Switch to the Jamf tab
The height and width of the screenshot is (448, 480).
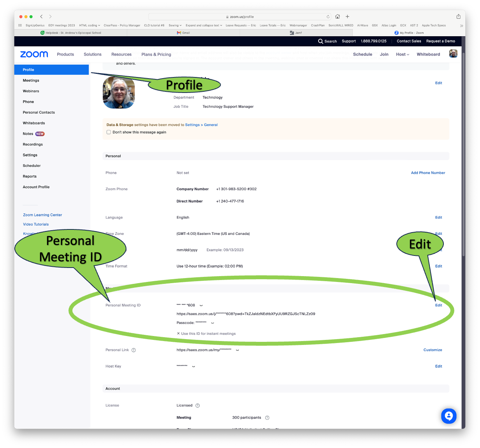[296, 33]
